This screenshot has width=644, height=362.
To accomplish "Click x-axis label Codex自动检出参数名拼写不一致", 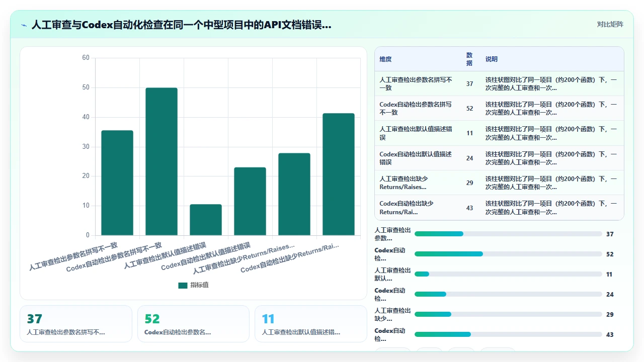I will tap(114, 257).
